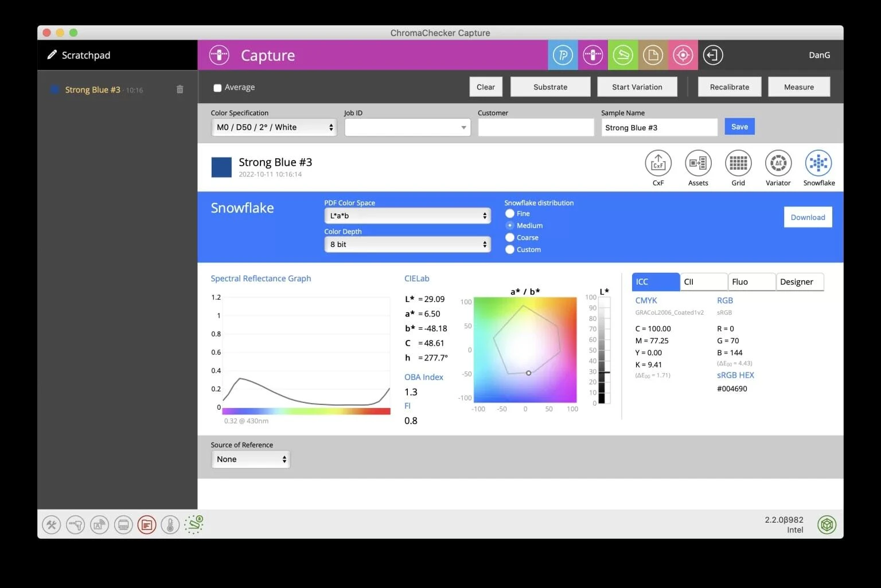Click the handheld instrument gun icon

coord(75,524)
